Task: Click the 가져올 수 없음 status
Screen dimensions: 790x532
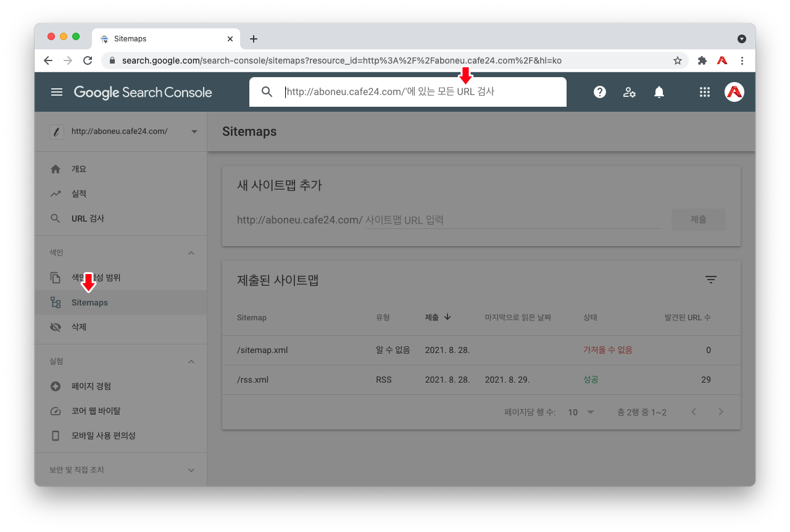Action: pyautogui.click(x=608, y=350)
